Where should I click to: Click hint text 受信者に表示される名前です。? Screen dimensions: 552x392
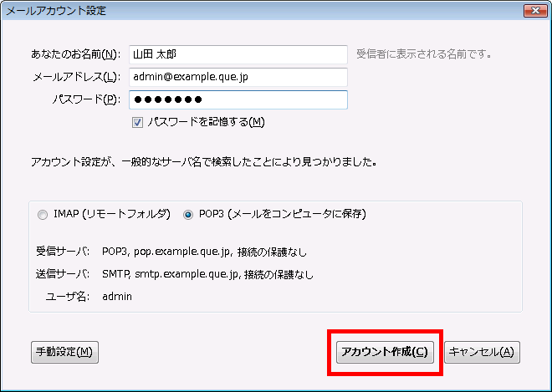424,54
